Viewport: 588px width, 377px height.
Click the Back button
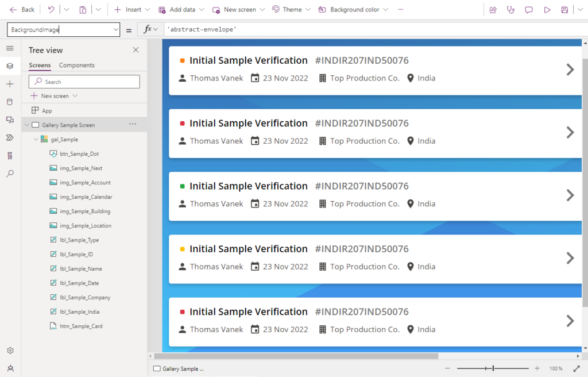(x=22, y=10)
